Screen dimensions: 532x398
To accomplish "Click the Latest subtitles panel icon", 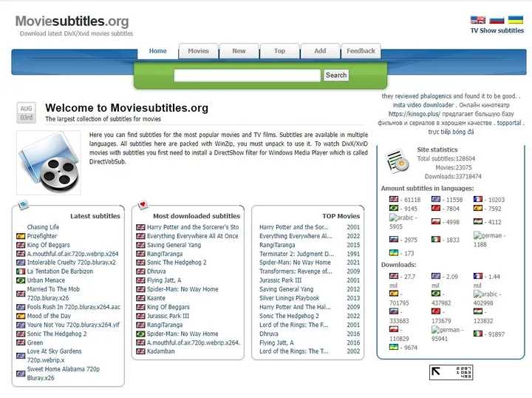I will point(23,204).
